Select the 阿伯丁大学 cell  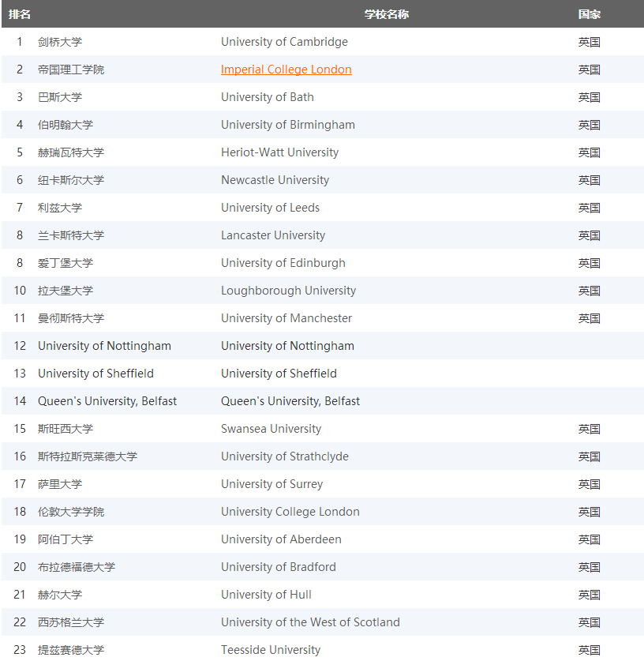pos(66,539)
